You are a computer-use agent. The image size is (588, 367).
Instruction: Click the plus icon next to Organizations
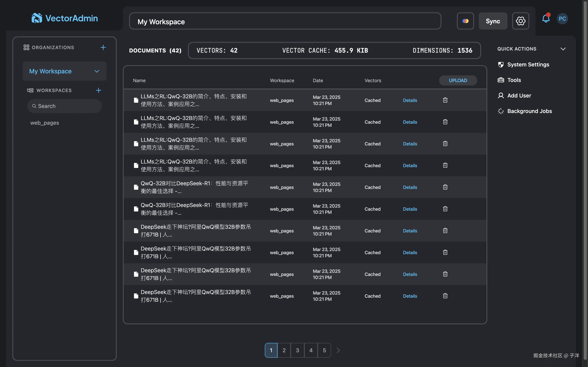[103, 47]
